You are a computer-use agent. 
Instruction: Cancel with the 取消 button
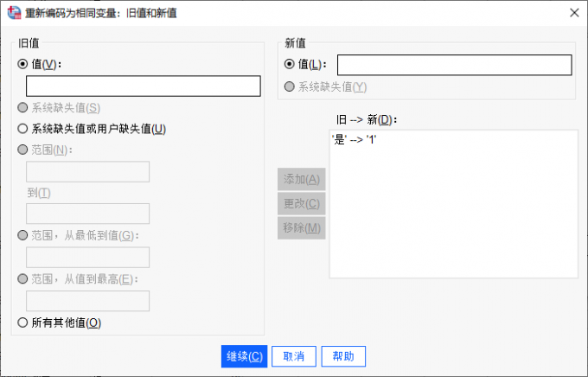pos(294,356)
